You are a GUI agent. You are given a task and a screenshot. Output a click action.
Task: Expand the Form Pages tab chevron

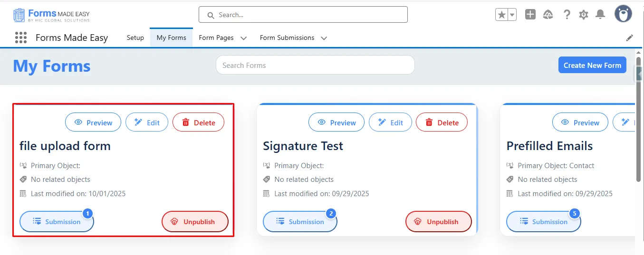[244, 38]
